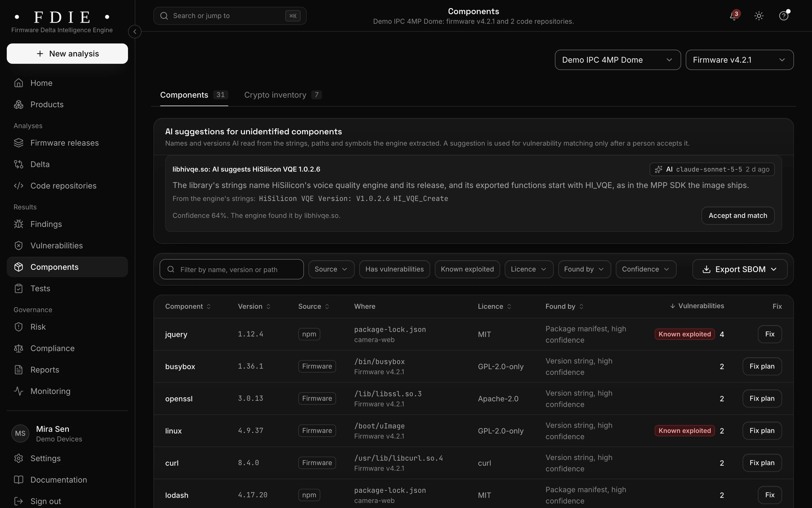Open Fix plan for the busybox row
Screen dimensions: 812x508
[x=762, y=367]
